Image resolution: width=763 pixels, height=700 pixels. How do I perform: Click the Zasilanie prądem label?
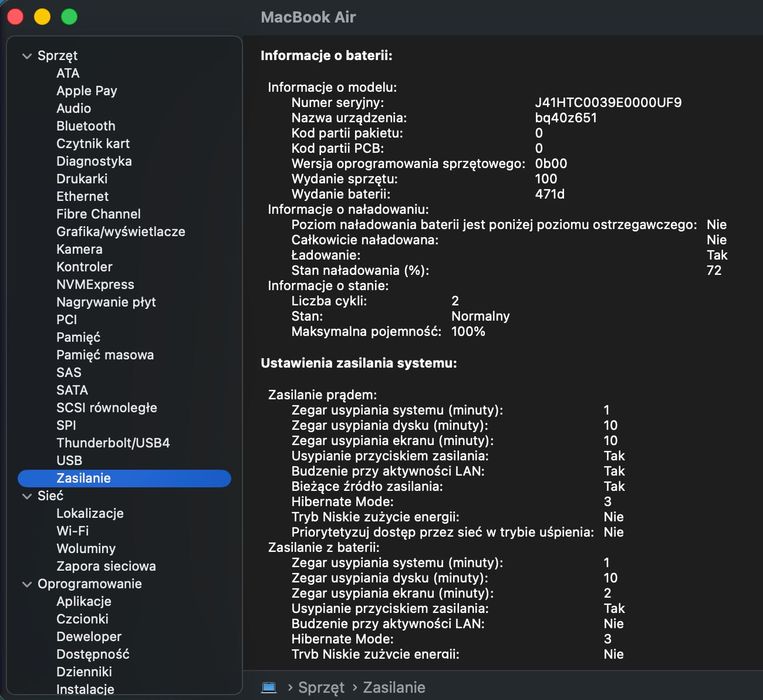tap(322, 395)
